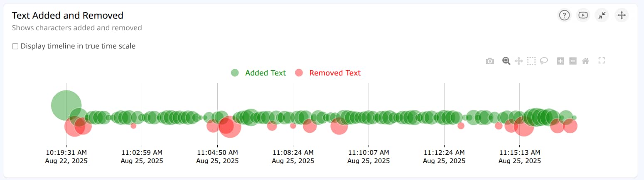Zoom out with the minus icon
644x180 pixels.
point(573,61)
